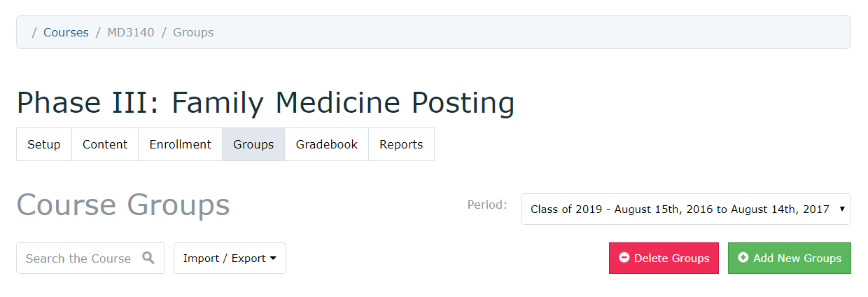Click the Groups breadcrumb item
This screenshot has width=868, height=297.
click(193, 32)
